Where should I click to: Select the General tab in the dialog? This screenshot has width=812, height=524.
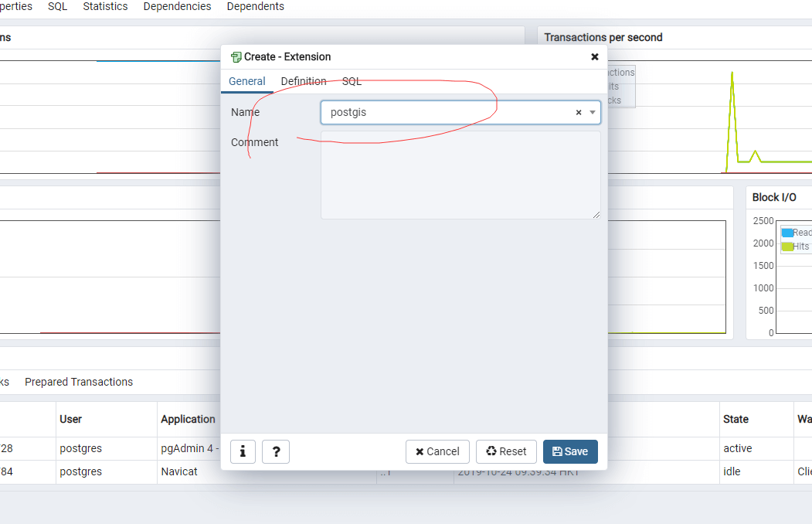pos(246,81)
